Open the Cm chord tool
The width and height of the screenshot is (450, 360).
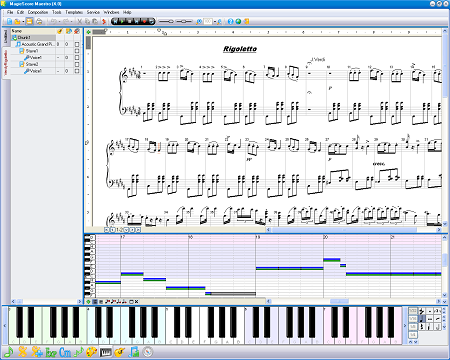pos(65,352)
